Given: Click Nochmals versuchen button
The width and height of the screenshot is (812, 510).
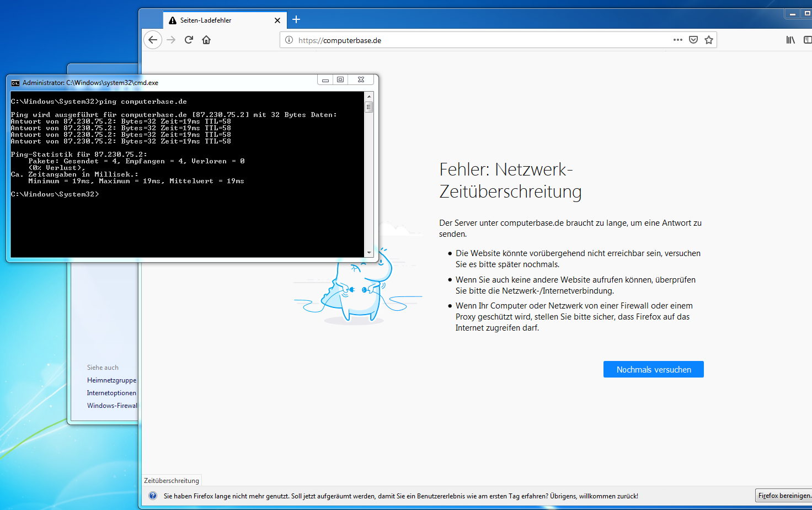Looking at the screenshot, I should 654,369.
